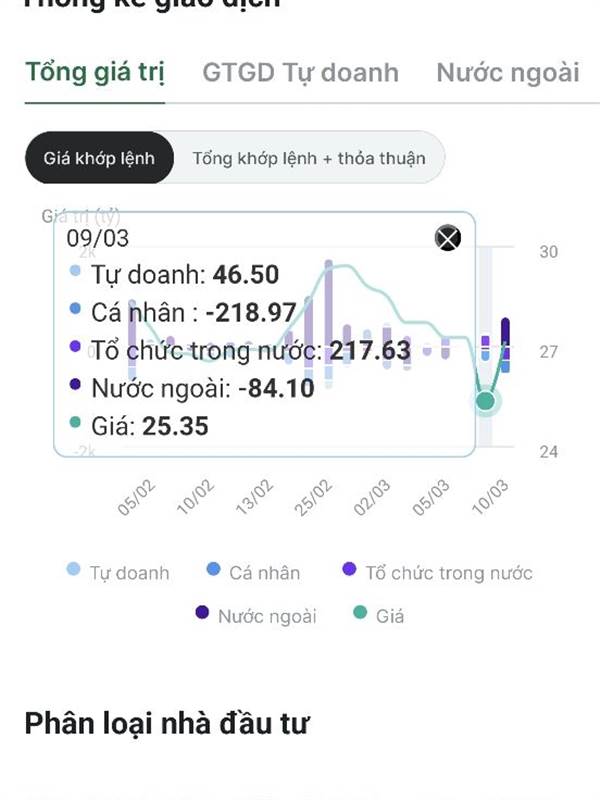The width and height of the screenshot is (600, 800).
Task: Click the Phân loại nhà đầu tư heading
Action: point(166,723)
